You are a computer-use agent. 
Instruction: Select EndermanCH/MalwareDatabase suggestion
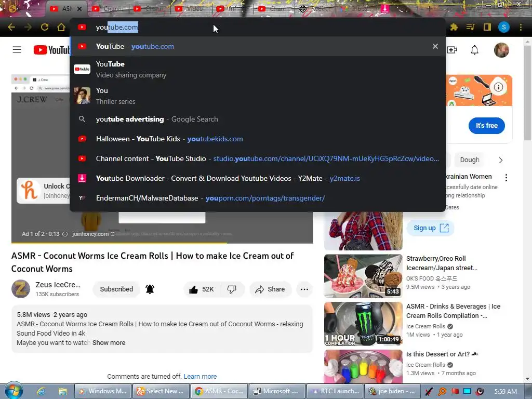pos(258,198)
